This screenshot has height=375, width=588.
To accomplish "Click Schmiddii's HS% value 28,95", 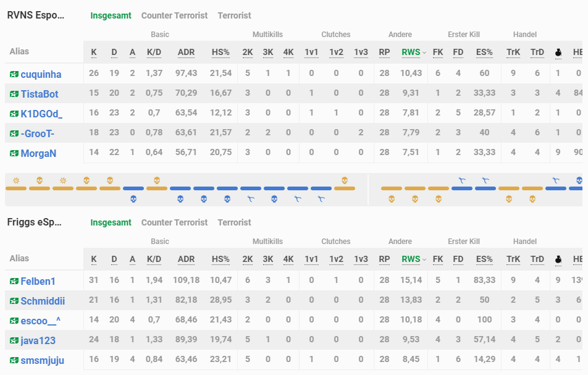I will [x=220, y=300].
